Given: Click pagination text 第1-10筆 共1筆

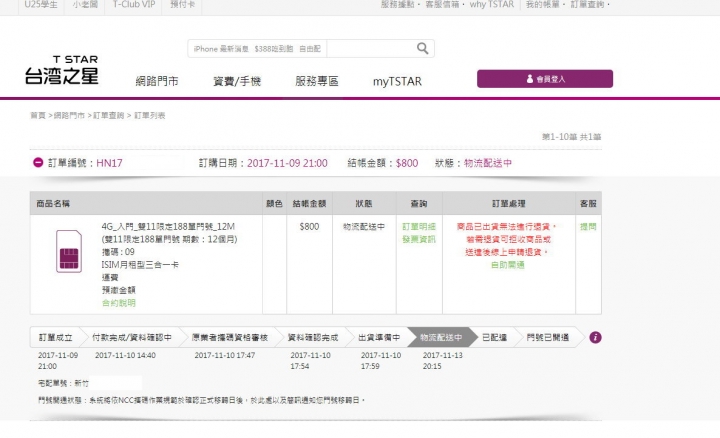Looking at the screenshot, I should pos(571,136).
